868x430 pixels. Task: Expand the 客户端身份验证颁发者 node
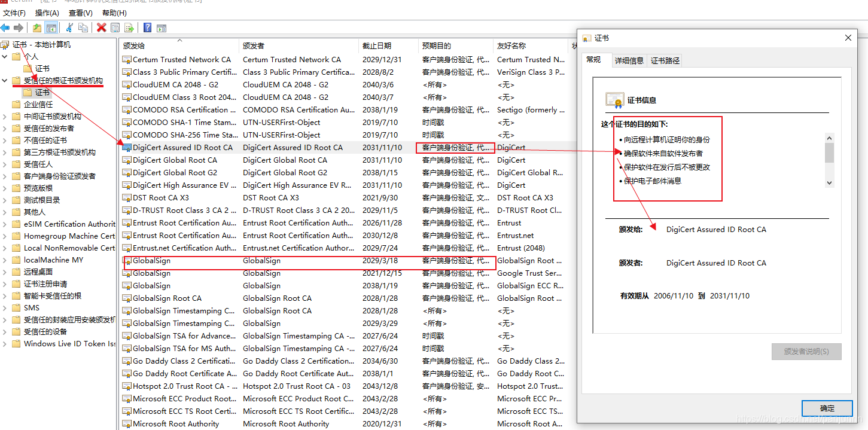coord(5,176)
